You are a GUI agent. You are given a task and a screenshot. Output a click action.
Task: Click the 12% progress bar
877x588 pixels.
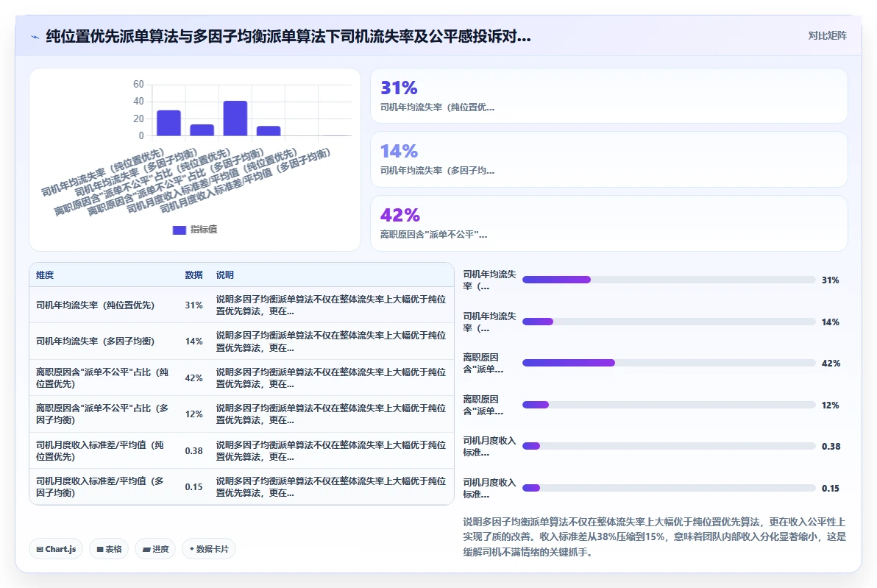tap(668, 405)
